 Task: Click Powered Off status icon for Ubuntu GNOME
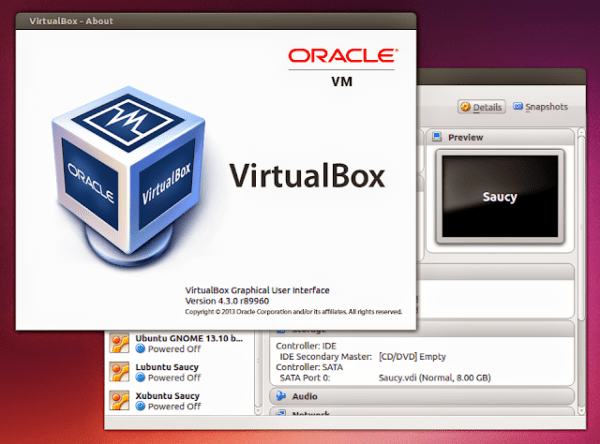140,349
